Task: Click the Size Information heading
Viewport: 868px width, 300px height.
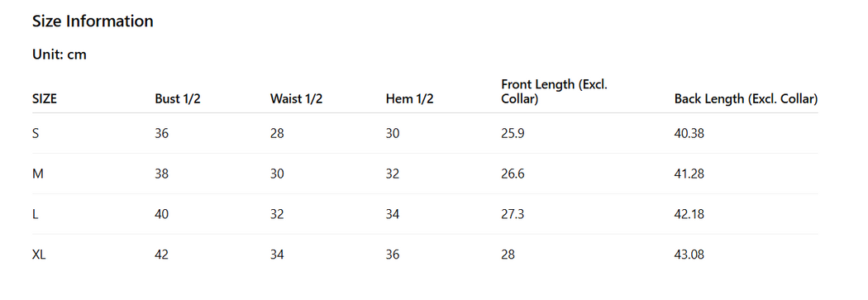Action: point(93,21)
